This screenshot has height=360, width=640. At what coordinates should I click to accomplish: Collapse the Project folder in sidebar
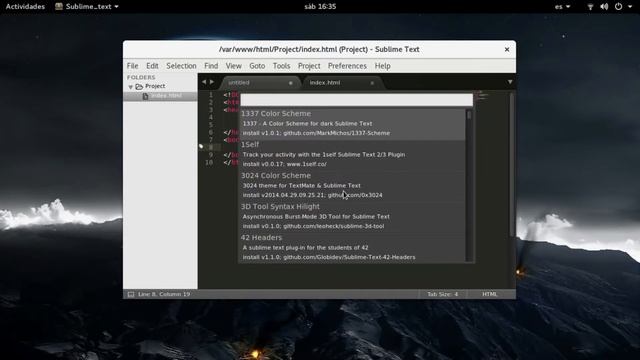pos(131,87)
